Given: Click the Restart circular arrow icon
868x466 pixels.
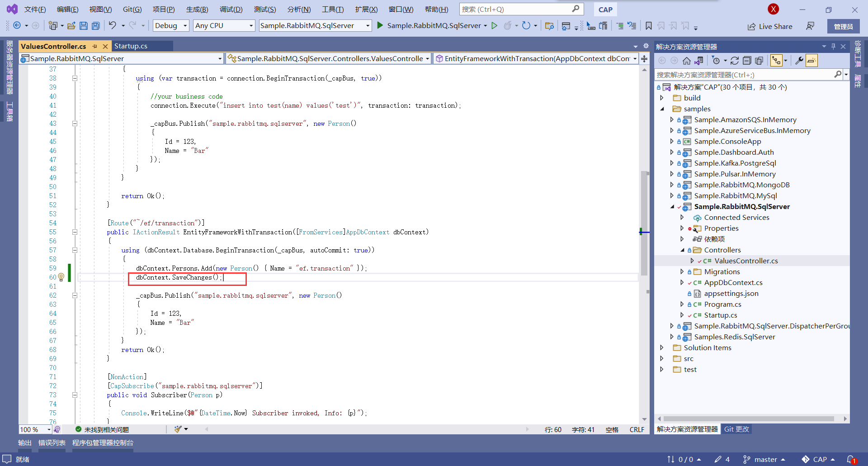Looking at the screenshot, I should tap(526, 26).
